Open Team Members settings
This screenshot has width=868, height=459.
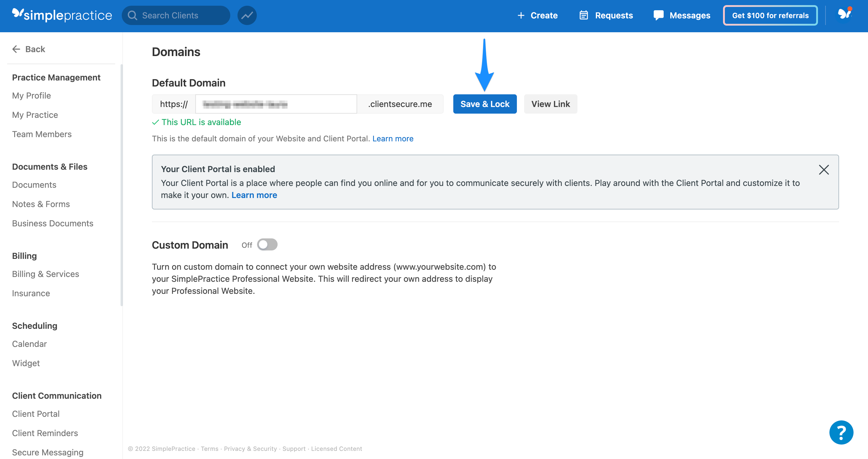coord(42,134)
